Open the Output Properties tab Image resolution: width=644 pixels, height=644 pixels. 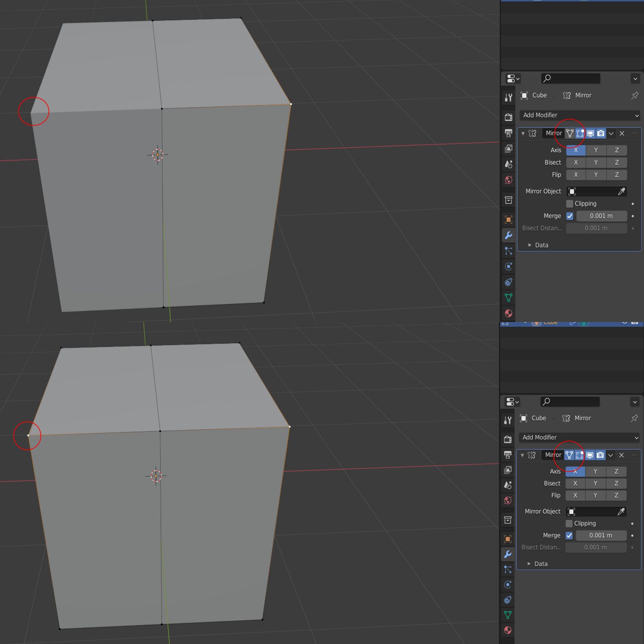508,133
